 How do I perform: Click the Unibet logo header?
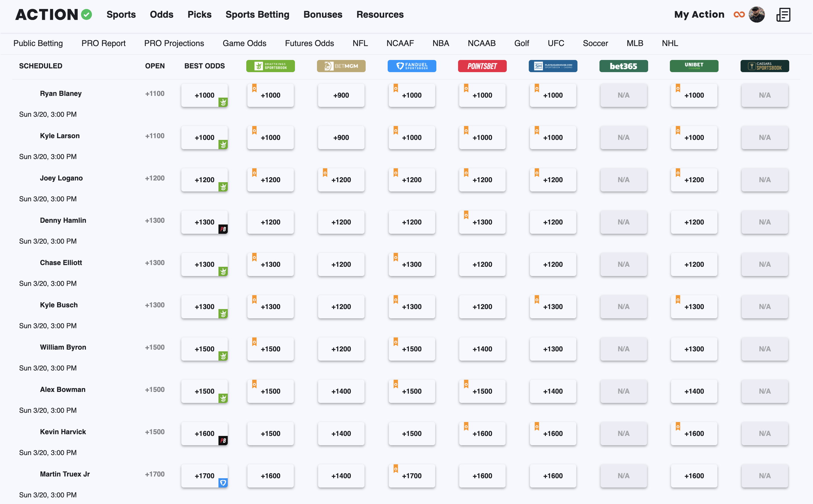pyautogui.click(x=694, y=66)
